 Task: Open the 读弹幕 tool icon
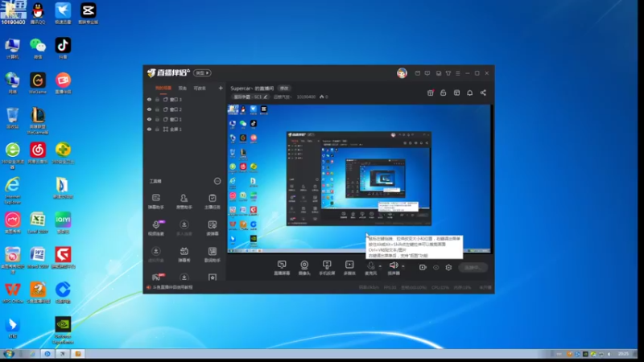[x=213, y=228]
